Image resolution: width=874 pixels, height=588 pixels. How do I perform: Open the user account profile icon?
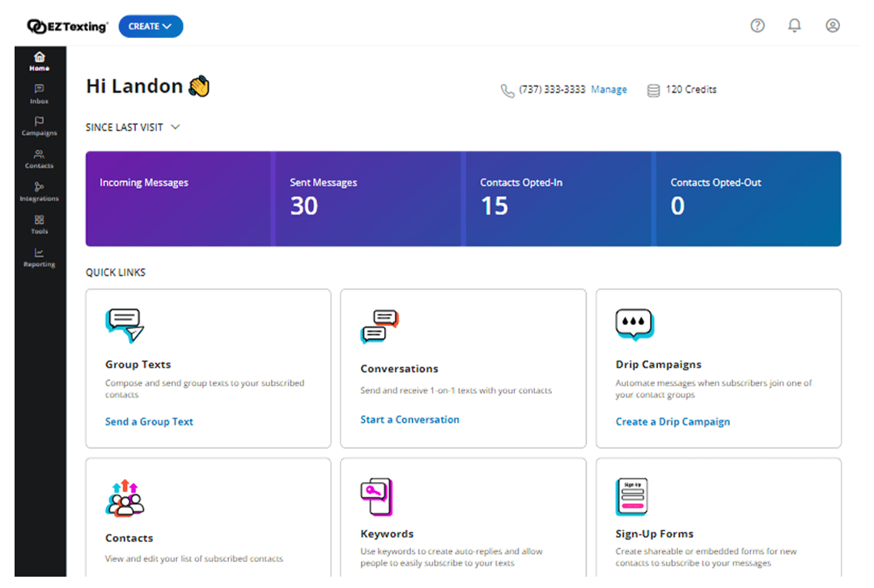(x=833, y=26)
